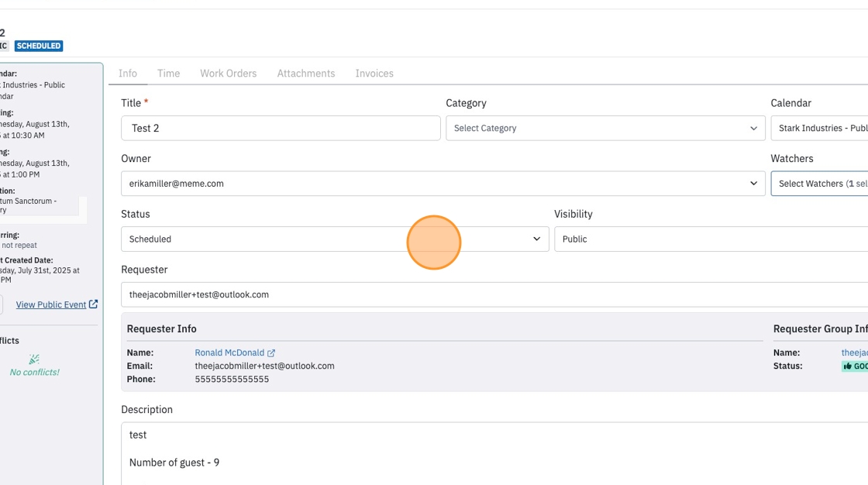This screenshot has height=485, width=868.
Task: Click the phone number 55555555555555
Action: tap(232, 380)
